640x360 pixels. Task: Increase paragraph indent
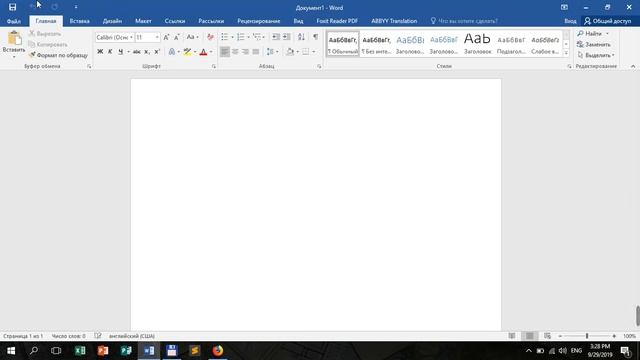[287, 37]
